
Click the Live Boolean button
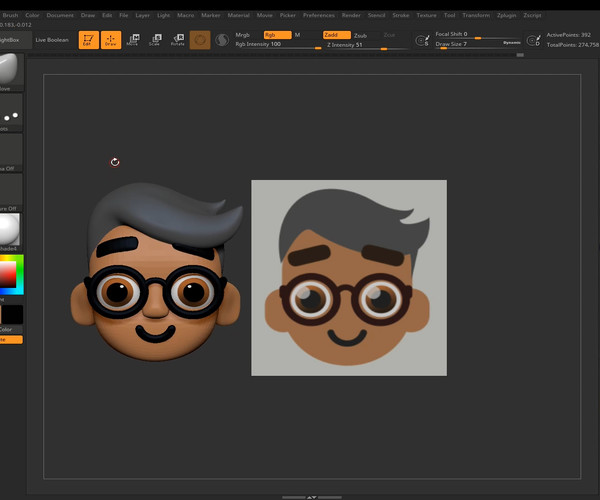[x=53, y=40]
